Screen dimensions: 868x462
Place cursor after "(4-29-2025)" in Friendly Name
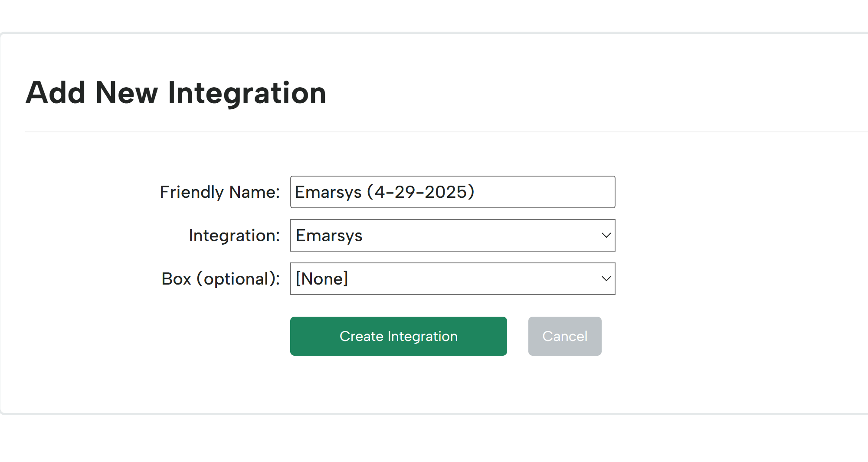pos(476,192)
